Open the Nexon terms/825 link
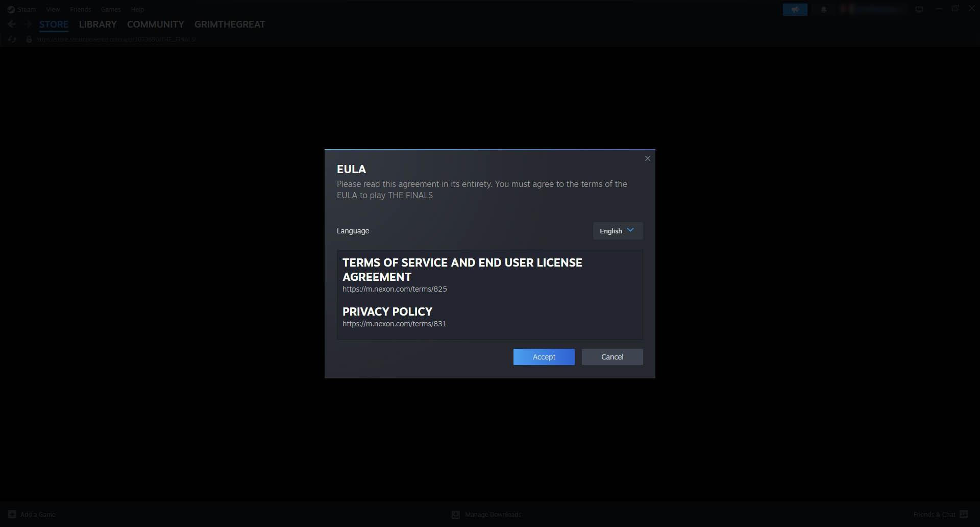This screenshot has height=527, width=980. tap(395, 289)
